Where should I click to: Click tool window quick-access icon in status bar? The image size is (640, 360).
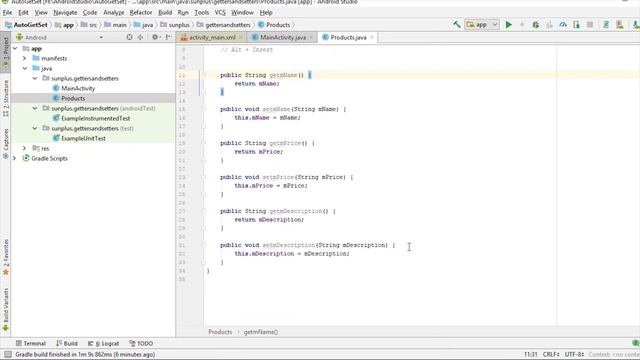pyautogui.click(x=8, y=355)
